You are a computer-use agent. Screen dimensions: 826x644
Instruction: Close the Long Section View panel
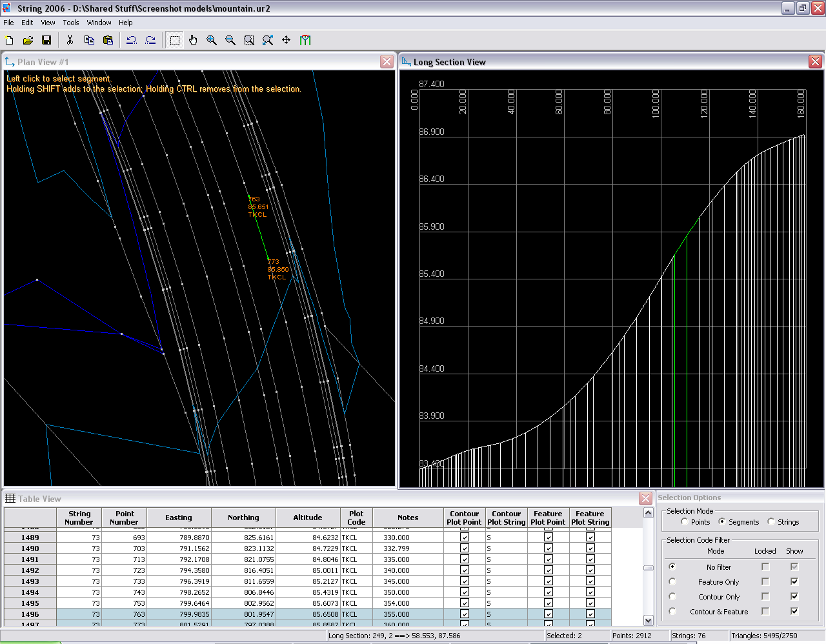(x=815, y=61)
